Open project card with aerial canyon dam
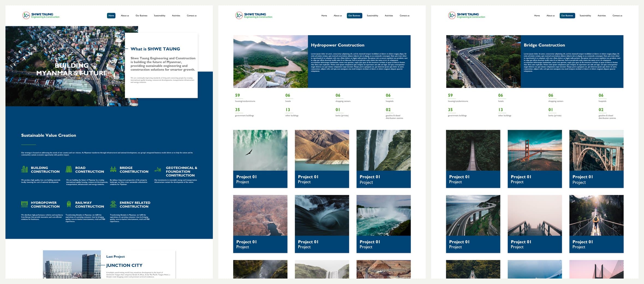644x284 pixels. click(x=260, y=224)
